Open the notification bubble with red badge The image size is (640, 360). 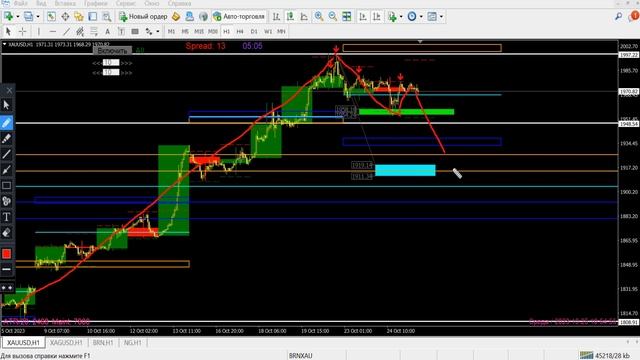pyautogui.click(x=634, y=16)
